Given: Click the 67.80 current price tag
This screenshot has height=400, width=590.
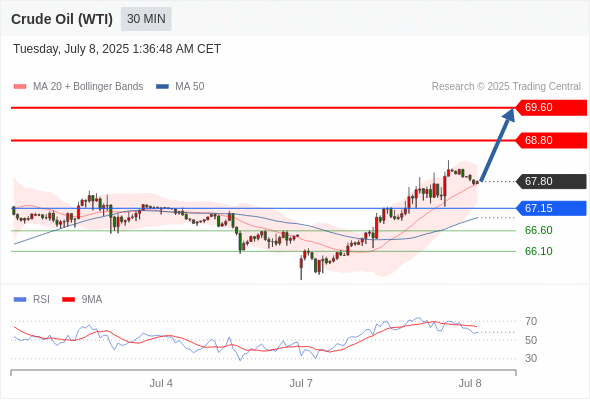Looking at the screenshot, I should click(x=551, y=181).
